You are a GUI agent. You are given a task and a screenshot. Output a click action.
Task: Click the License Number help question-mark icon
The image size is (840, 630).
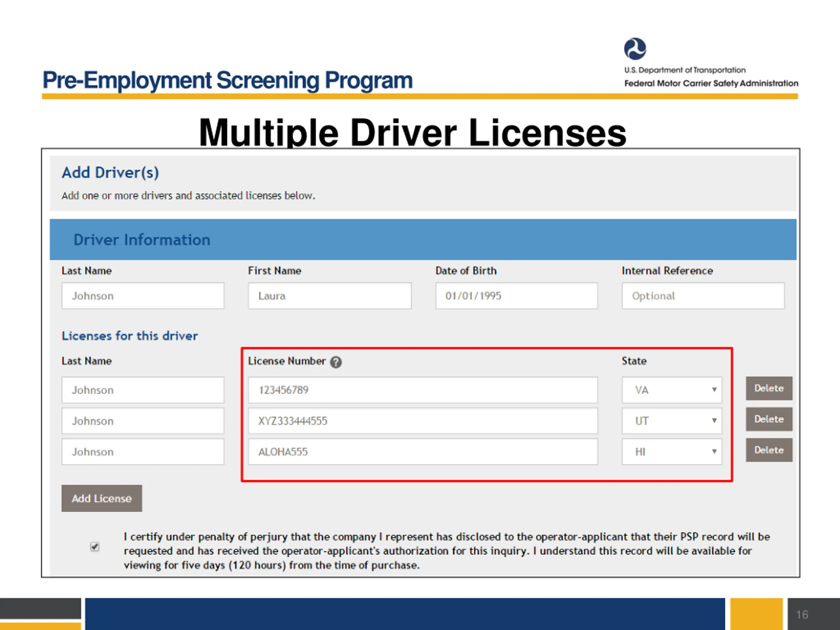(336, 362)
